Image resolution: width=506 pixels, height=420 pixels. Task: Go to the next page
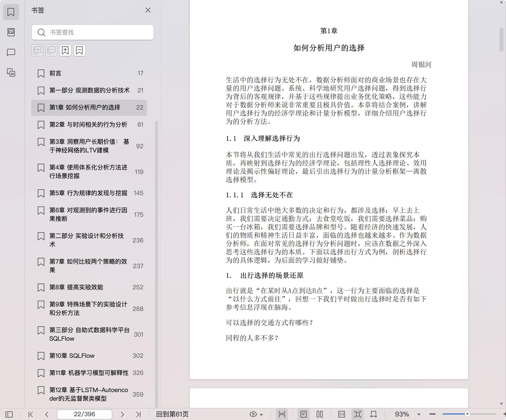tap(122, 414)
